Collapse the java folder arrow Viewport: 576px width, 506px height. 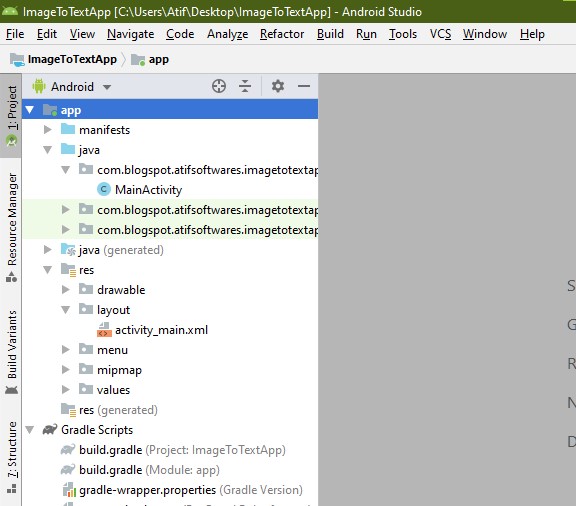[47, 150]
